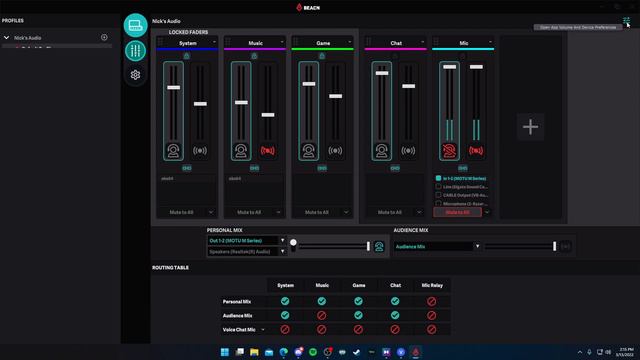Toggle Music channel's personal headphone icon
The height and width of the screenshot is (360, 640).
click(241, 151)
